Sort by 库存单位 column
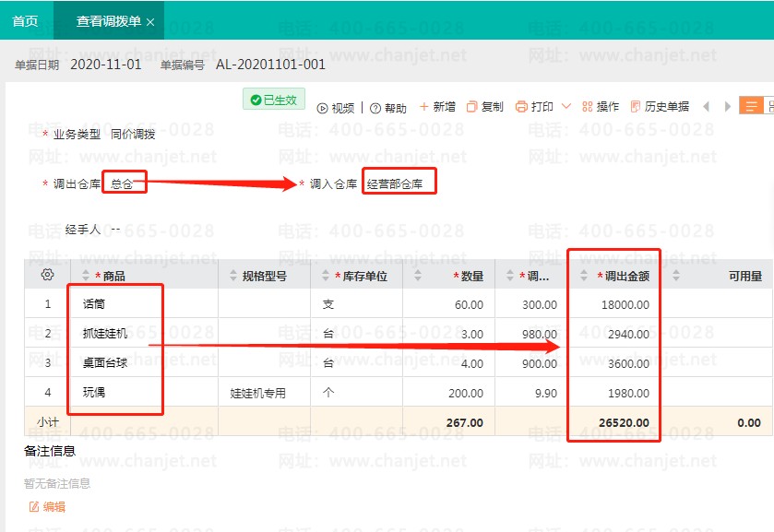 coord(326,276)
